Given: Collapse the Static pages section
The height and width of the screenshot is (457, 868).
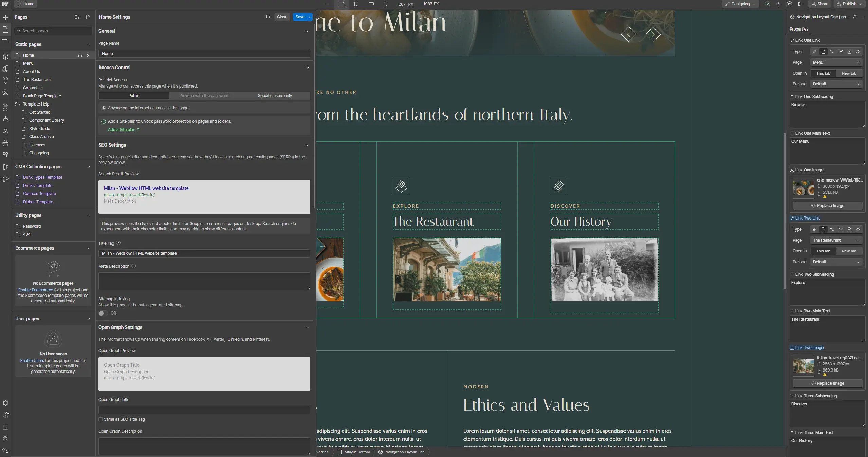Looking at the screenshot, I should pyautogui.click(x=89, y=44).
